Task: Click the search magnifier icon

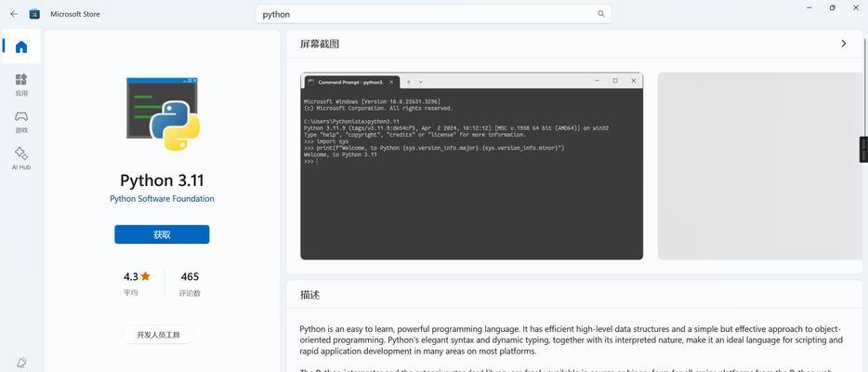Action: pyautogui.click(x=601, y=14)
